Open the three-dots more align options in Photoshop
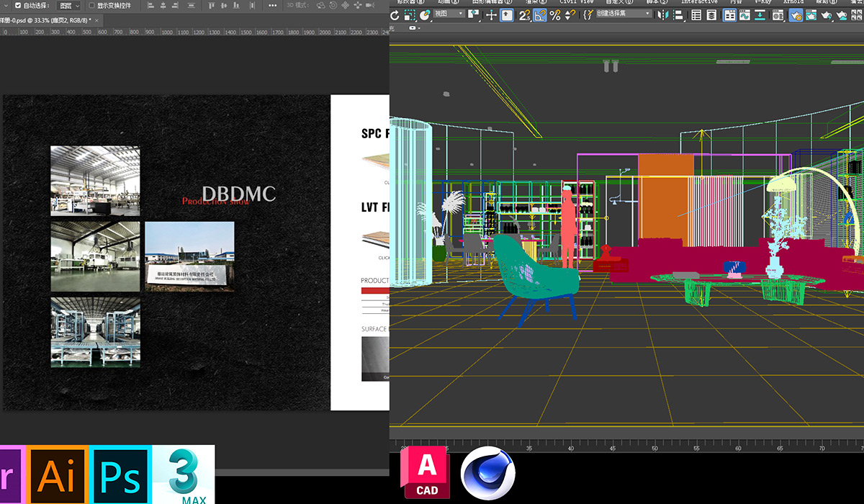864x504 pixels. tap(273, 5)
